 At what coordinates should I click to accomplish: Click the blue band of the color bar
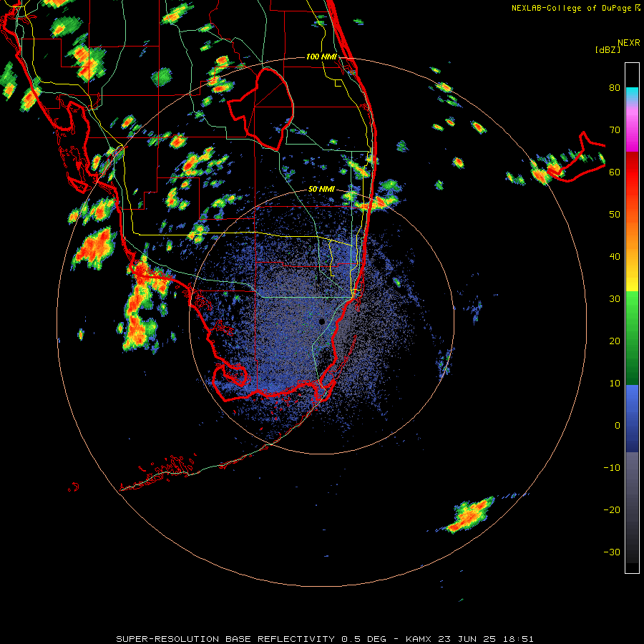(x=632, y=419)
